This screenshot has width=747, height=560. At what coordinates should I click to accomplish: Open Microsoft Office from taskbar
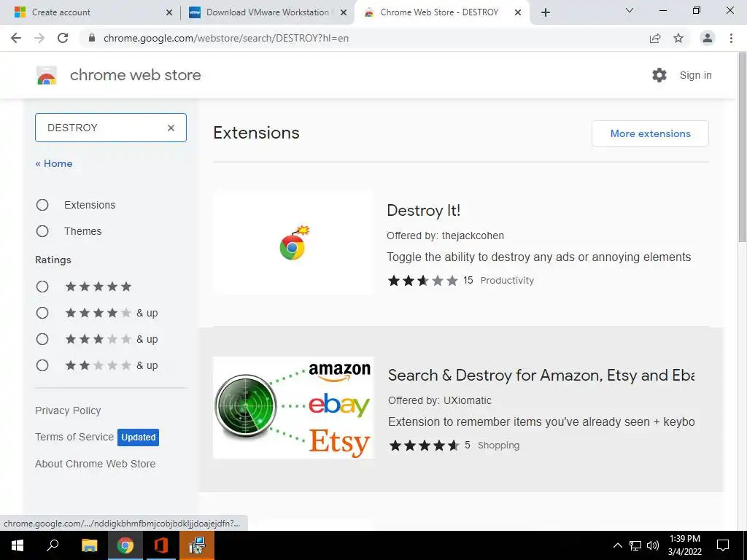click(161, 545)
